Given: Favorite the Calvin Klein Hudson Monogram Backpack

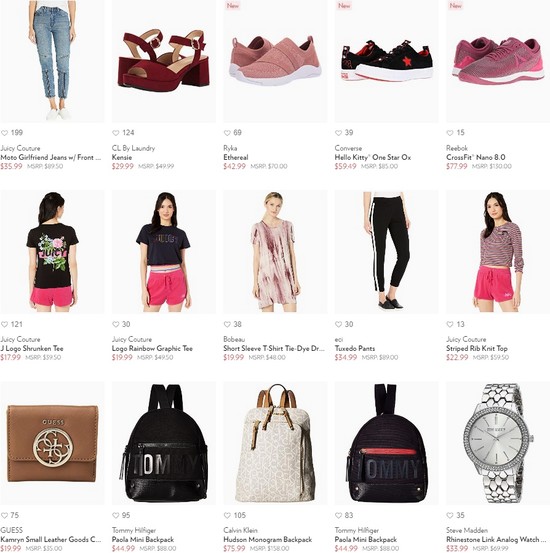Looking at the screenshot, I should click(x=227, y=516).
